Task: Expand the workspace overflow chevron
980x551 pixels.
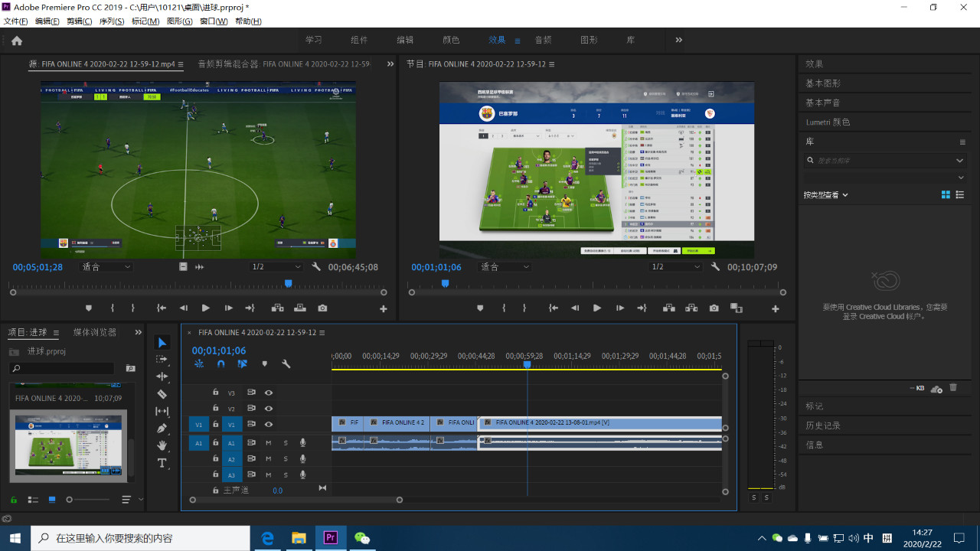Action: coord(678,40)
